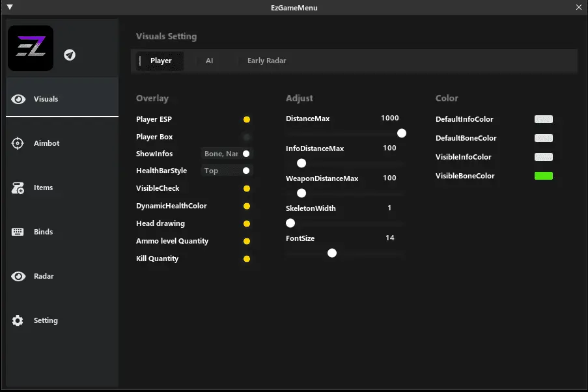Screen dimensions: 588x392
Task: Collapse the window using title bar triangle
Action: coord(9,7)
